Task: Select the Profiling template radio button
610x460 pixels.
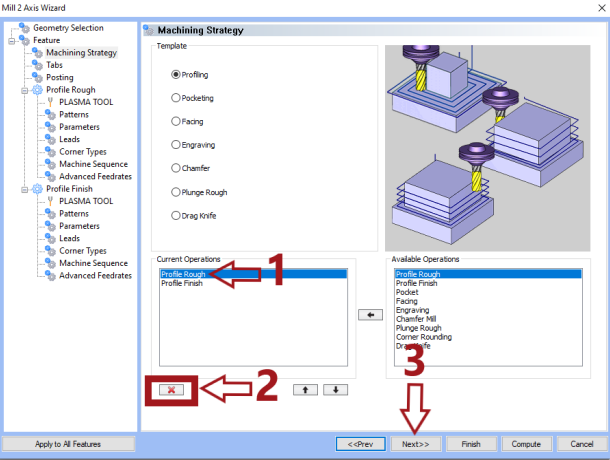Action: pos(176,74)
